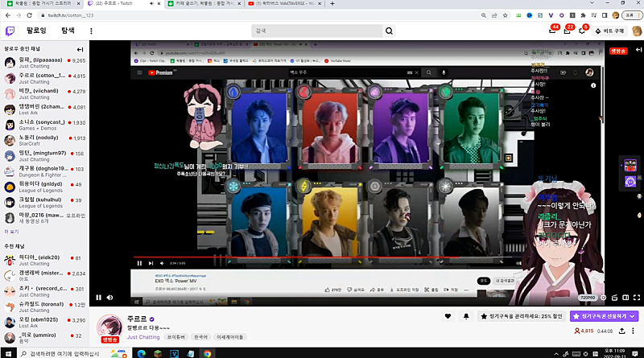
Task: Open Twitch player settings gear
Action: (x=603, y=298)
